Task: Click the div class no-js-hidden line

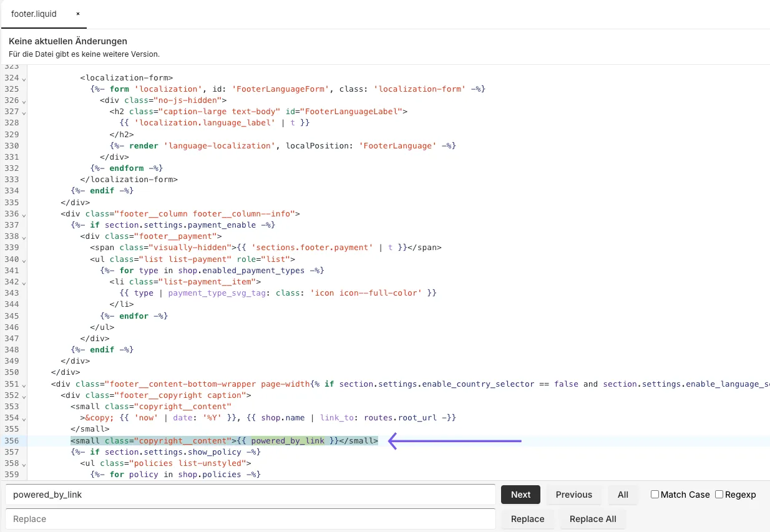Action: pyautogui.click(x=163, y=100)
